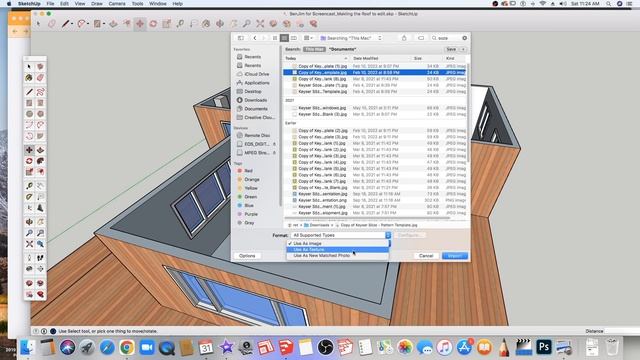
Task: Click the Edit Tags icon in file dialog
Action: point(421,38)
